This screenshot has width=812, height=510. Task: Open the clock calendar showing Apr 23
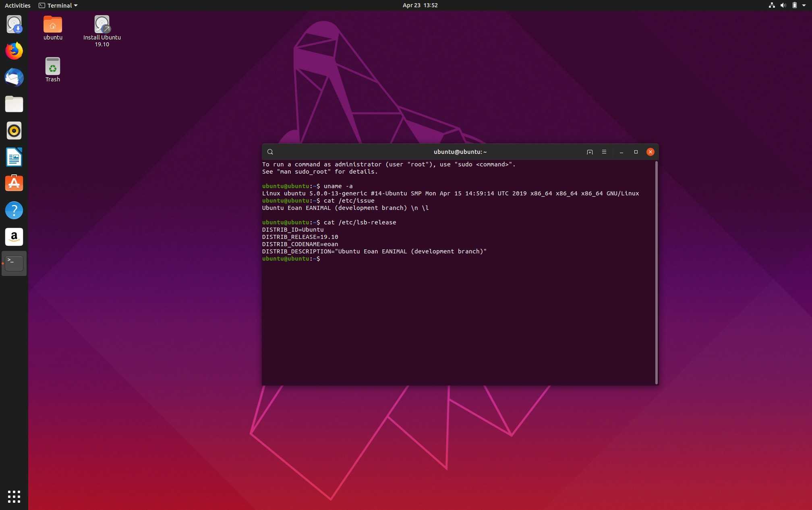(x=420, y=5)
